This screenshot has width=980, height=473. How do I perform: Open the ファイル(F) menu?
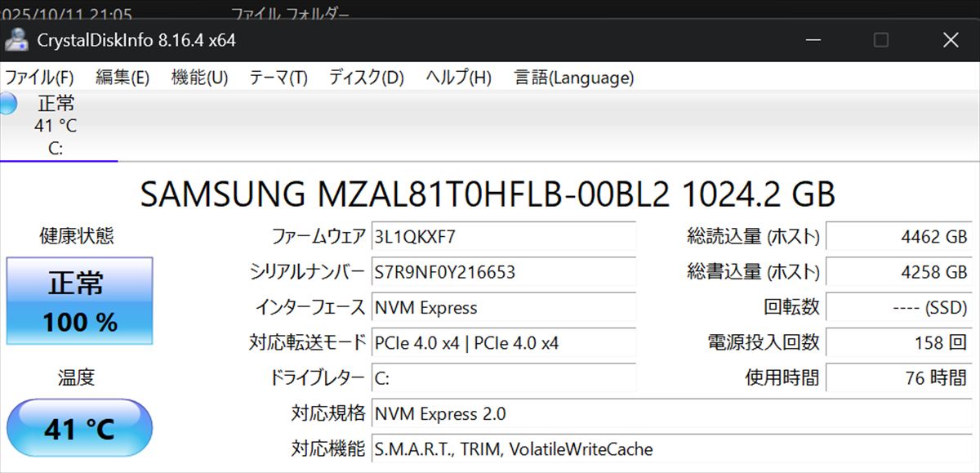pos(39,78)
